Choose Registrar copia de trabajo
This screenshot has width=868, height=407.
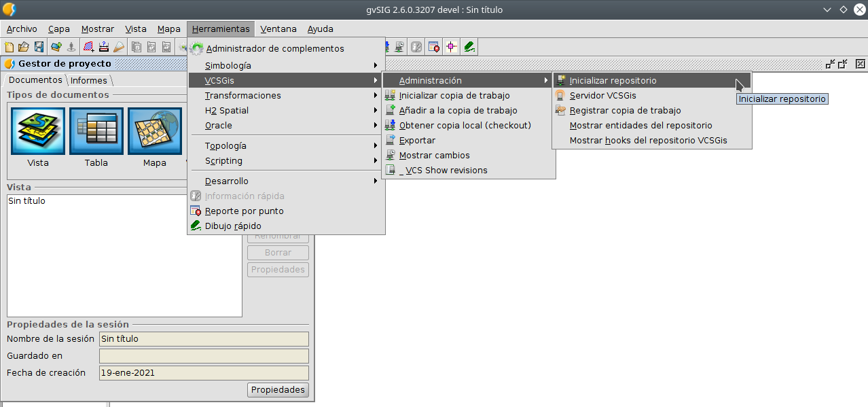click(x=651, y=110)
